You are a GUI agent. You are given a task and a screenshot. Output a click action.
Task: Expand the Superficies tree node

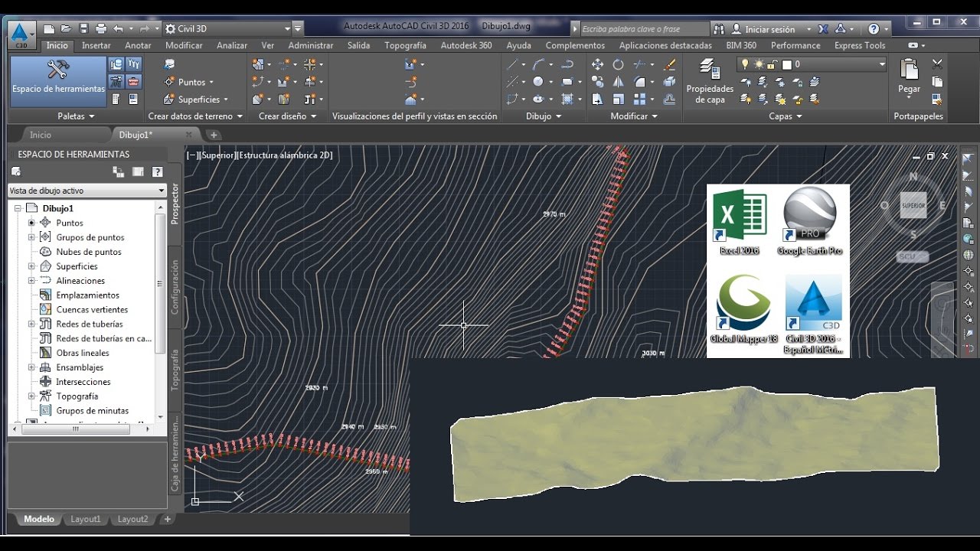31,266
